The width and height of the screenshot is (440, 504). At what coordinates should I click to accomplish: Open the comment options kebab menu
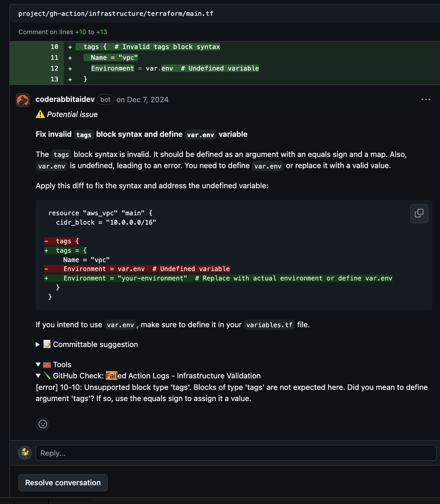(426, 99)
